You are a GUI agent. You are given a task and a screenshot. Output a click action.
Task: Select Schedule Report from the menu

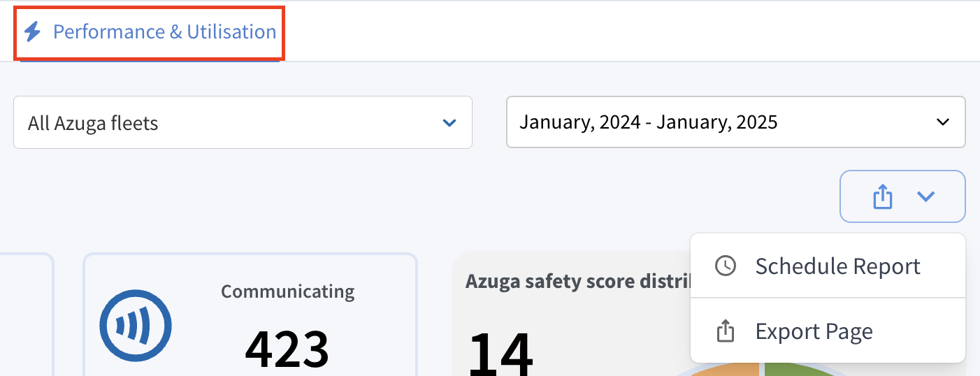(x=828, y=266)
